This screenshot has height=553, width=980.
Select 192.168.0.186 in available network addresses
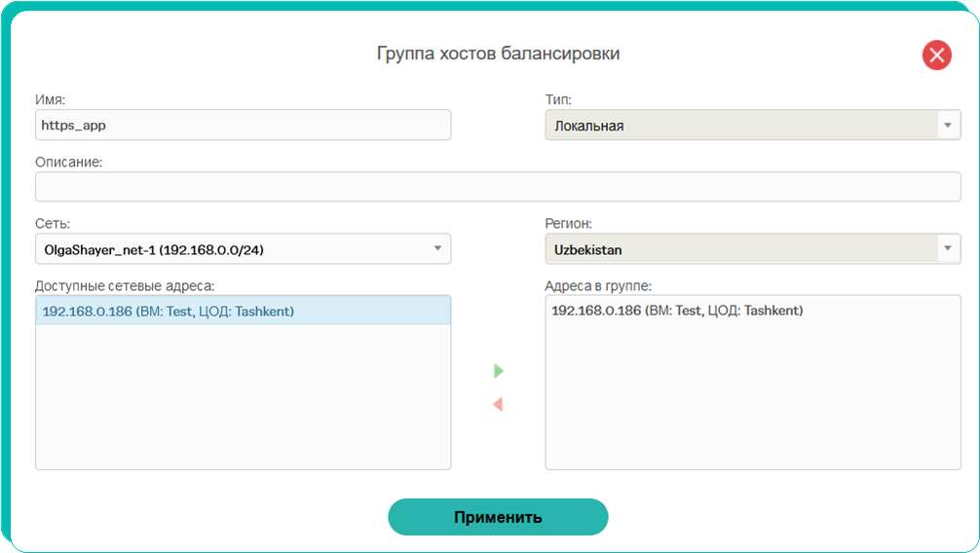pyautogui.click(x=244, y=311)
